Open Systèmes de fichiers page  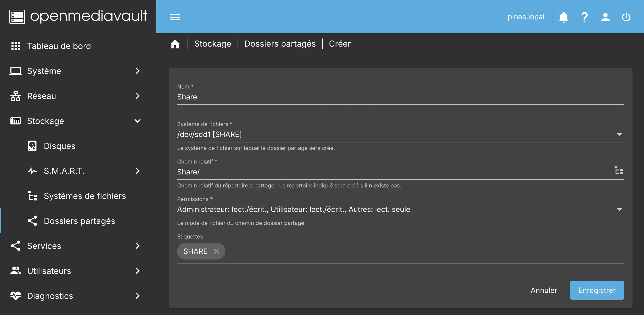click(x=85, y=196)
